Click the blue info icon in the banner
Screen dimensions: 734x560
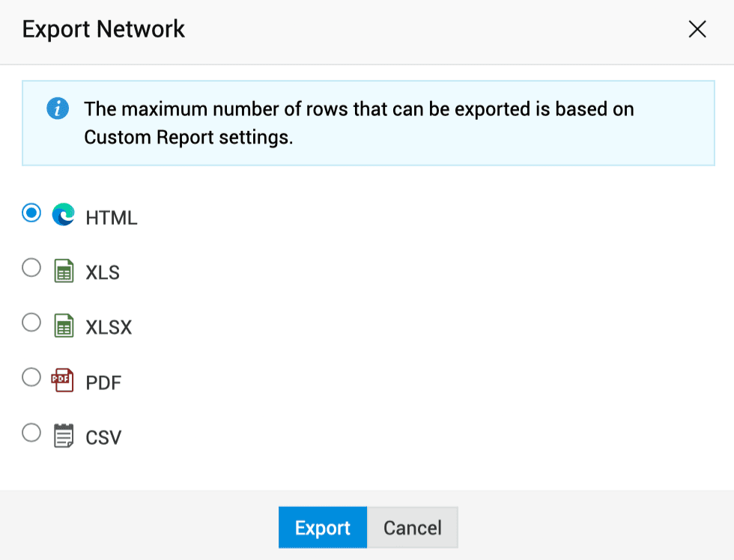click(58, 109)
